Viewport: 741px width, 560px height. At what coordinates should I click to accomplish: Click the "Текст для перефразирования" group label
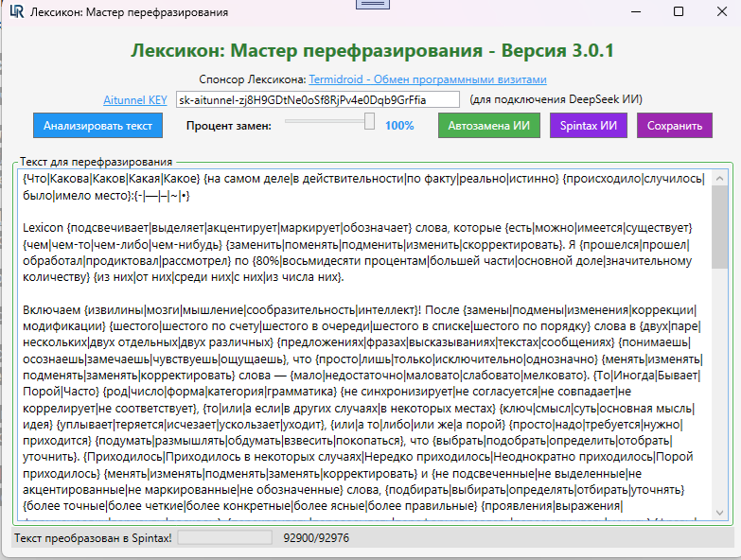click(x=96, y=162)
